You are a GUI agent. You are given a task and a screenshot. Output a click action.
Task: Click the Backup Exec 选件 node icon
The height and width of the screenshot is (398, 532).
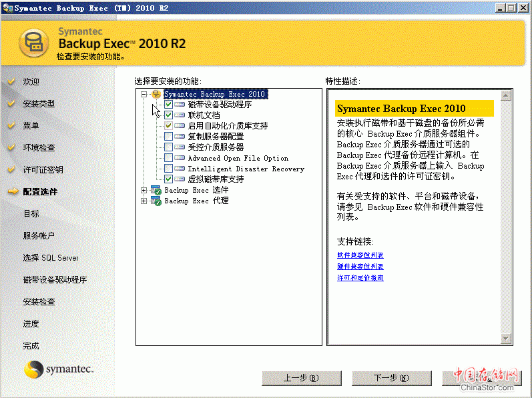tap(156, 191)
